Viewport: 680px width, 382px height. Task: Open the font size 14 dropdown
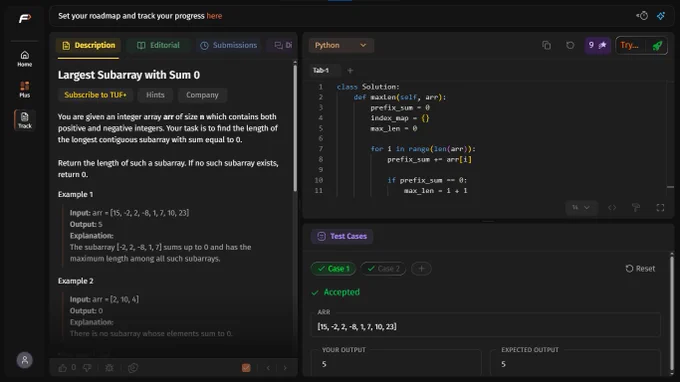581,208
